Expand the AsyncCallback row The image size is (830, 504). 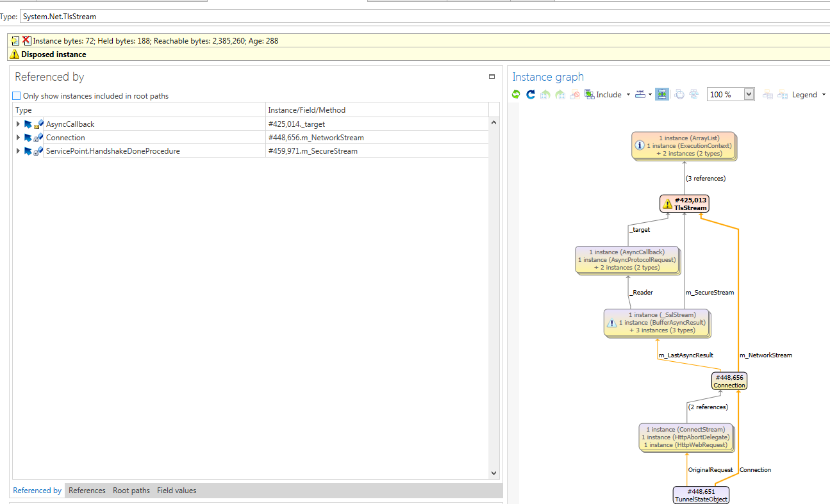(x=18, y=124)
